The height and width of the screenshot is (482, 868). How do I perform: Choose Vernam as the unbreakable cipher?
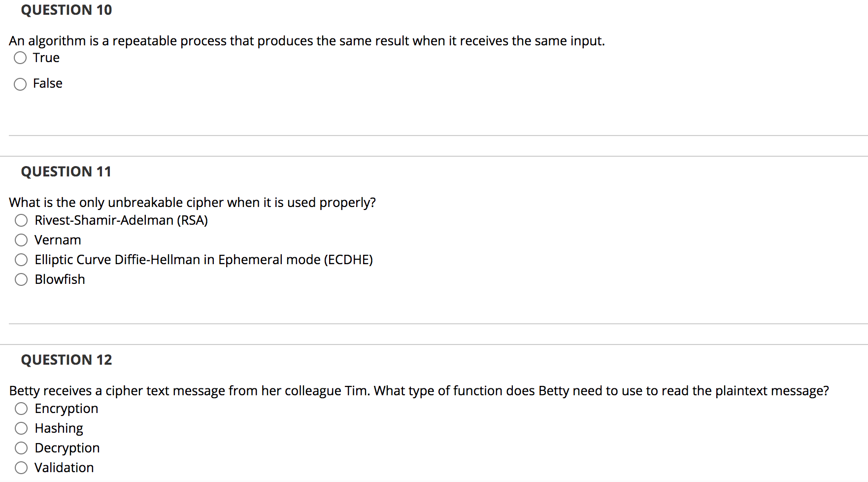[21, 240]
